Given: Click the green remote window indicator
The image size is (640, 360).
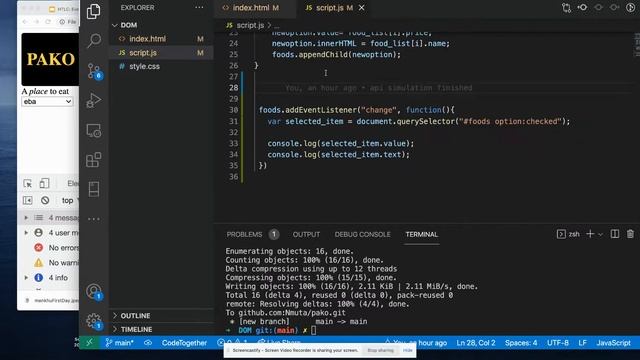Looking at the screenshot, I should pyautogui.click(x=89, y=343).
